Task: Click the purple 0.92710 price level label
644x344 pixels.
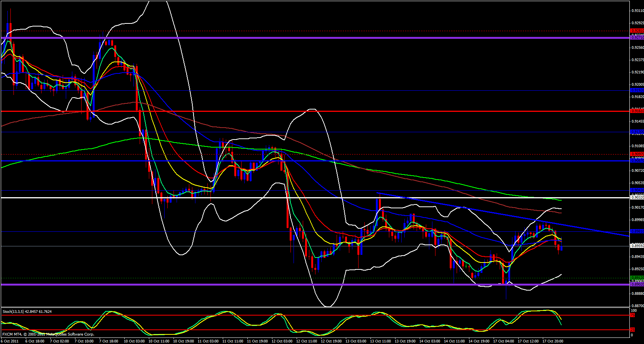Action: click(x=637, y=38)
